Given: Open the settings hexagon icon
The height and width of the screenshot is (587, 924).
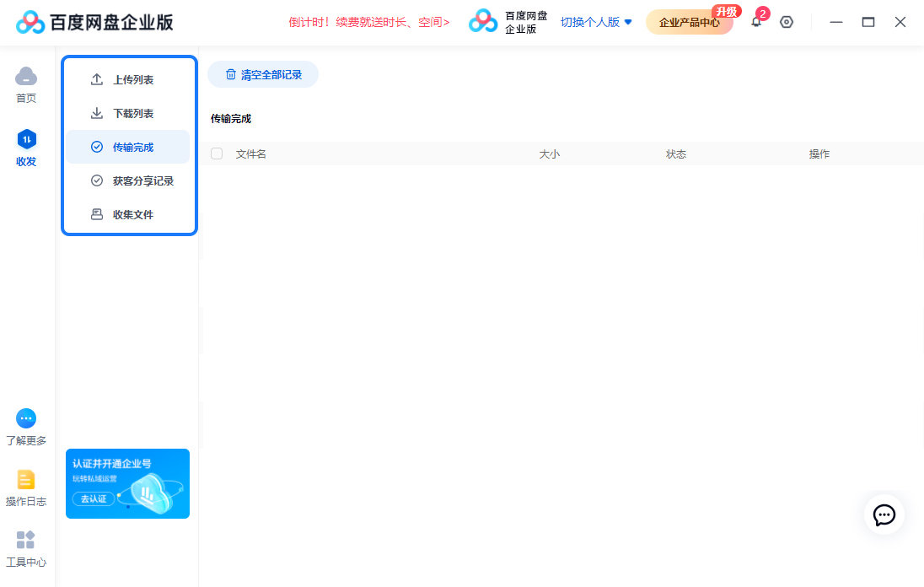Looking at the screenshot, I should (787, 23).
